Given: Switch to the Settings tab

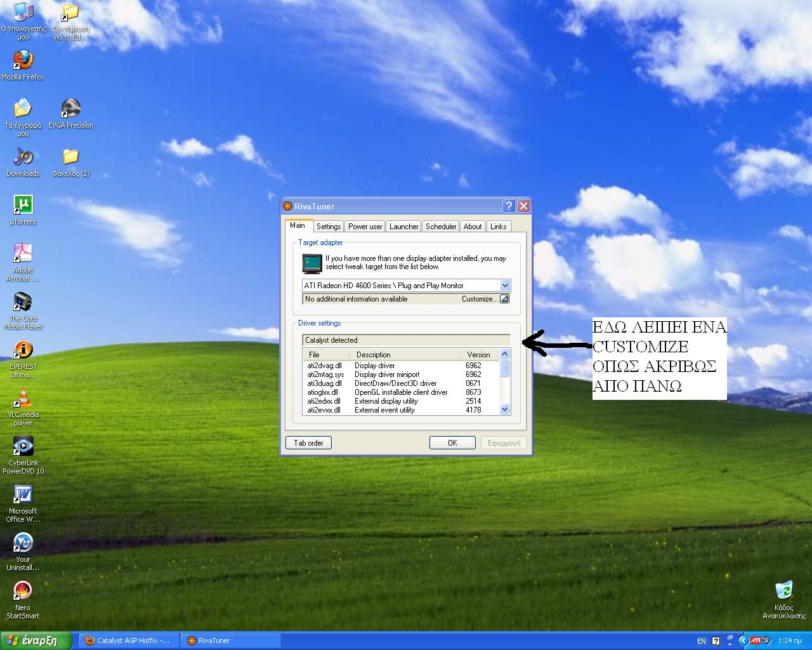Looking at the screenshot, I should (329, 227).
